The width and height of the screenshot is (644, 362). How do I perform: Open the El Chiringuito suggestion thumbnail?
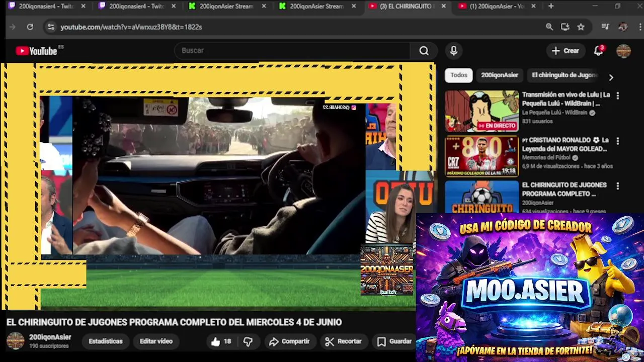click(x=481, y=197)
